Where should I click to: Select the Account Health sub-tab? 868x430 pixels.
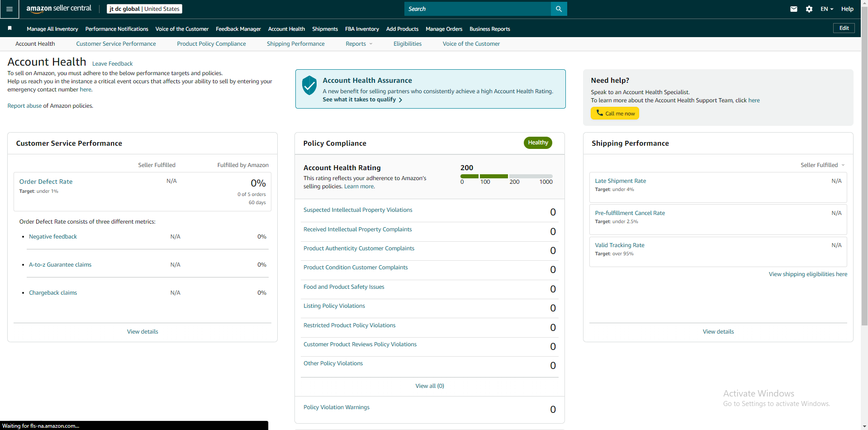(x=35, y=44)
